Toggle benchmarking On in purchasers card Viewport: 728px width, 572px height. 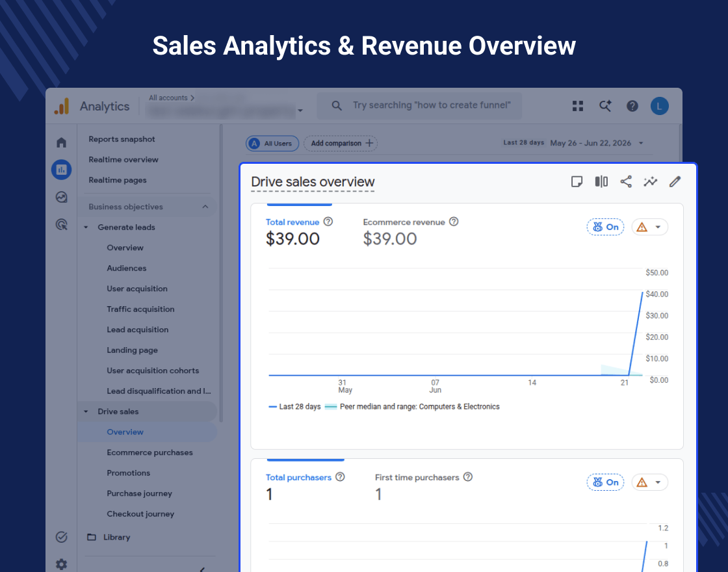pyautogui.click(x=605, y=482)
